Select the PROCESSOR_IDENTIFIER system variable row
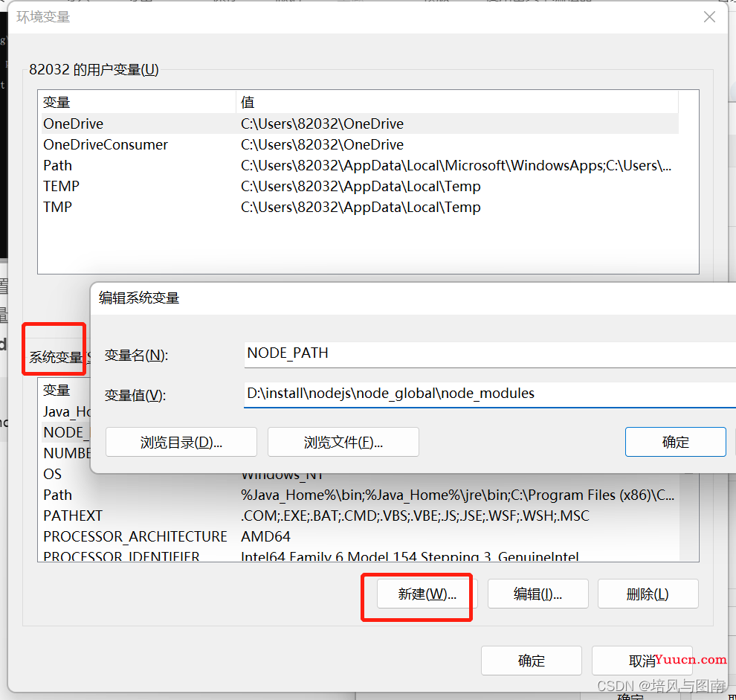The image size is (736, 700). click(x=360, y=555)
